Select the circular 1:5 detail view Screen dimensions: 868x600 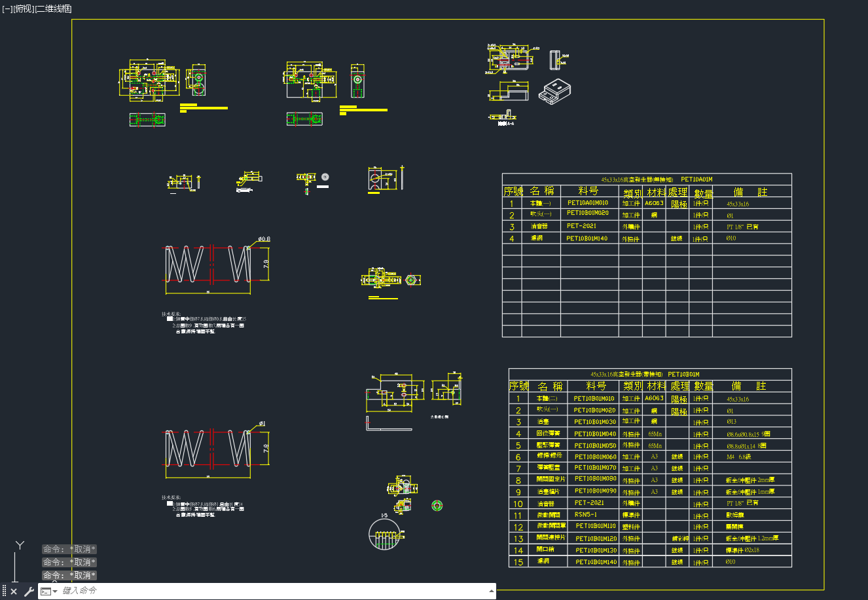point(385,533)
